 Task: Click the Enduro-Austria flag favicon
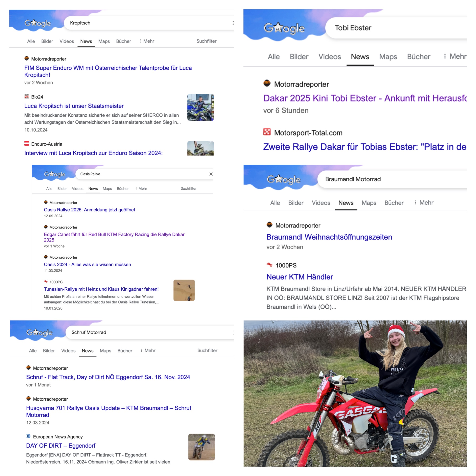pos(27,143)
